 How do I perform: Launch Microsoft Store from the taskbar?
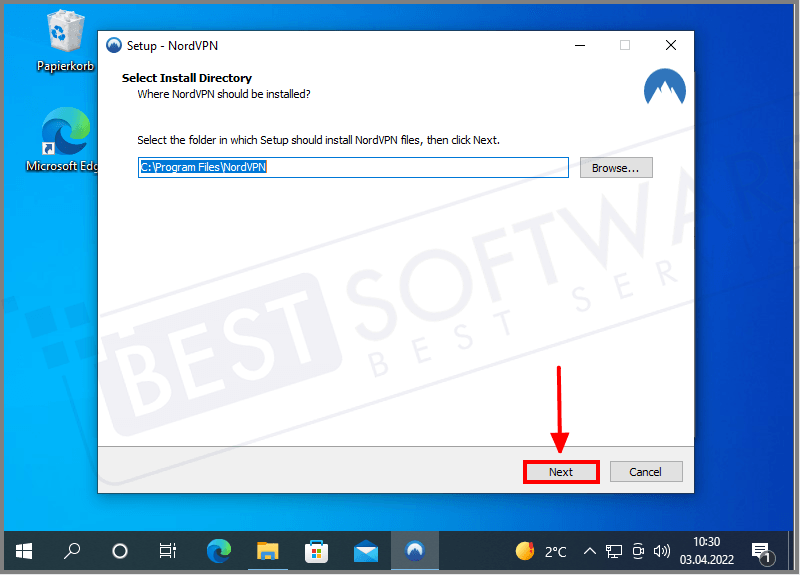point(316,551)
